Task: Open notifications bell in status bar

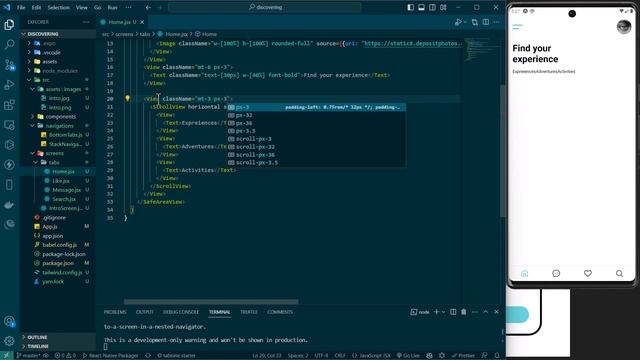Action: 497,356
